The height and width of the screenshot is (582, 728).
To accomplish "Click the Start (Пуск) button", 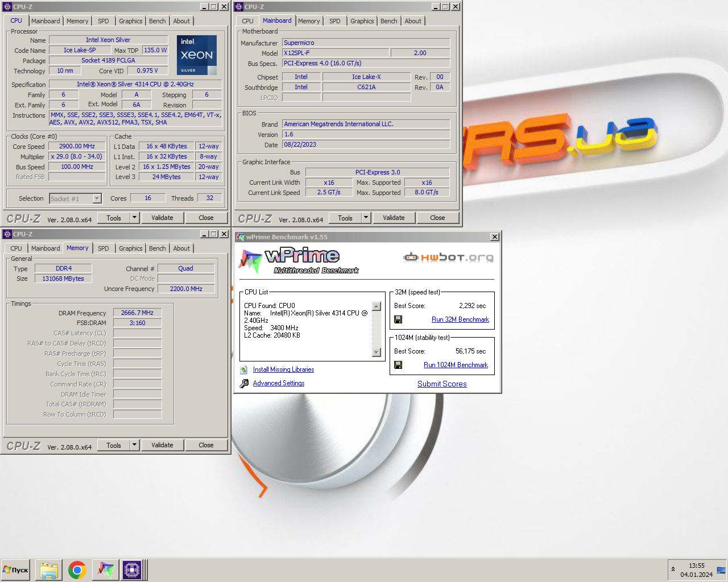I will (15, 570).
